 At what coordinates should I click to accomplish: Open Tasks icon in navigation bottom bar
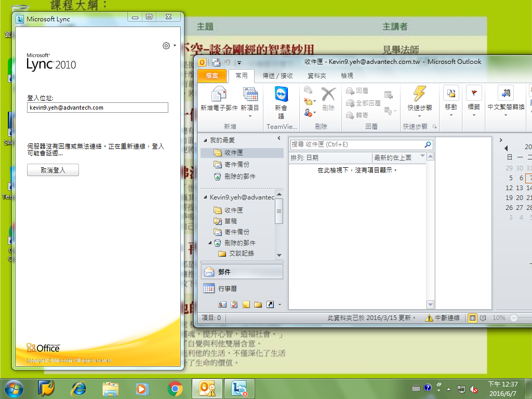(234, 304)
